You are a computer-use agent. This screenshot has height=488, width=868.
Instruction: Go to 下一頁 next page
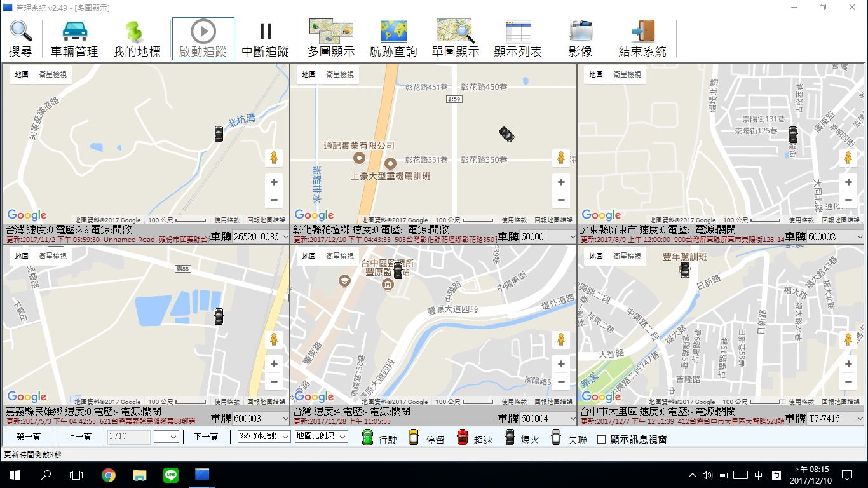tap(207, 437)
